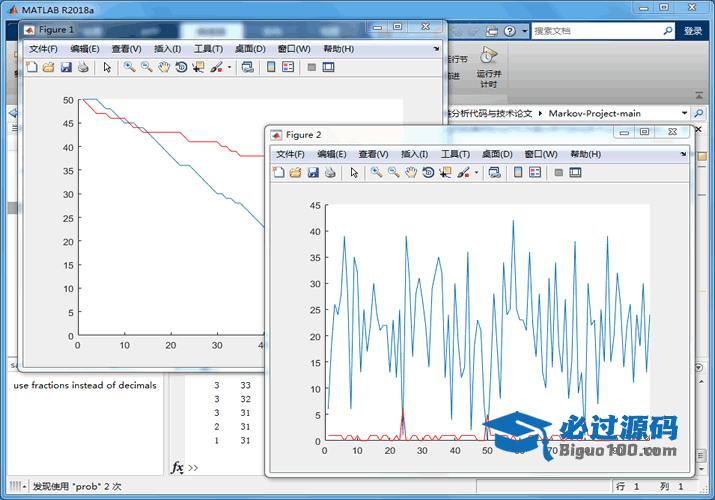Click New Figure icon in Figure 1 toolbar

coord(31,67)
